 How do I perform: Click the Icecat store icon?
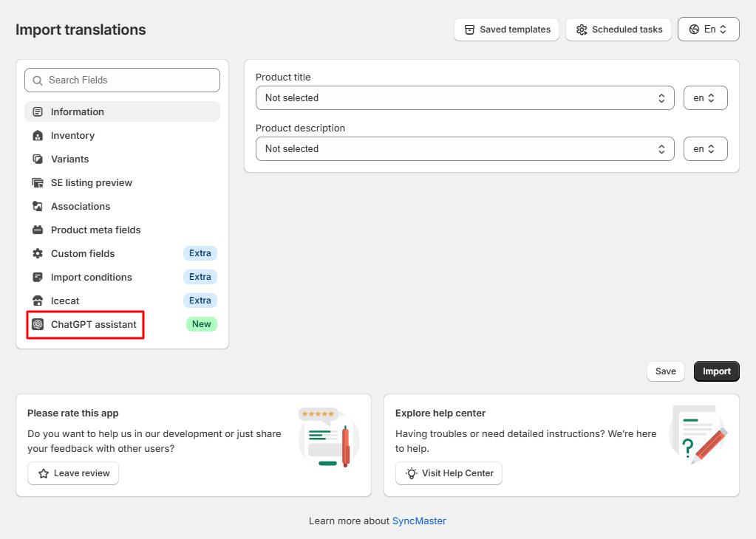[x=38, y=301]
